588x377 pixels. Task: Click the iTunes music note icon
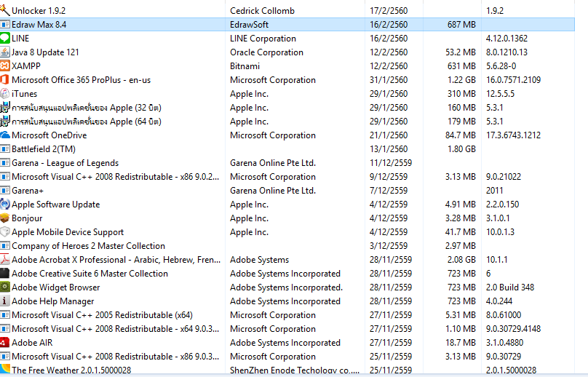point(5,94)
